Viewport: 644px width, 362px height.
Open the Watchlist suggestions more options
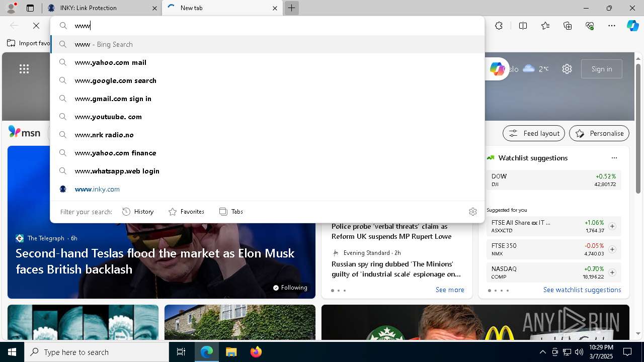[x=614, y=158]
